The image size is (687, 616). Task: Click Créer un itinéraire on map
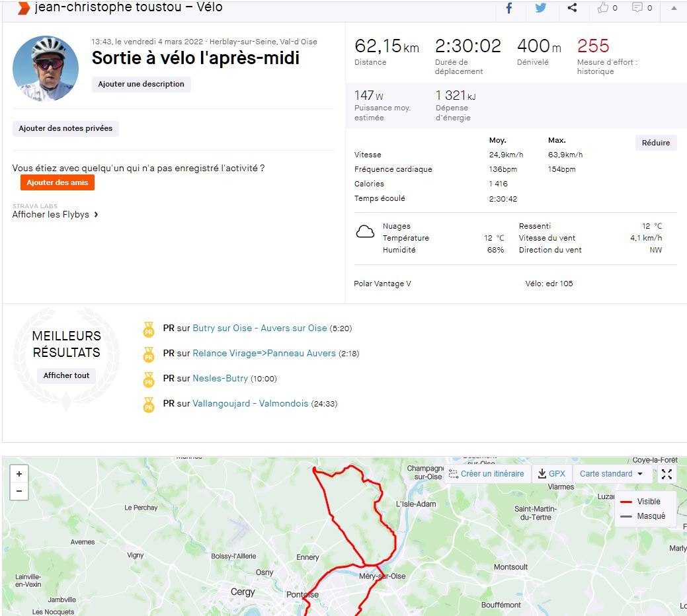tap(487, 474)
